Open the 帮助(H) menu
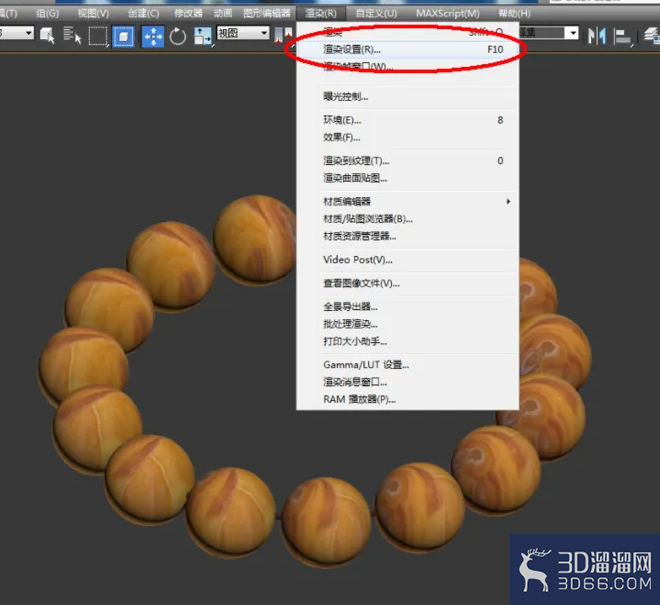 pyautogui.click(x=514, y=13)
